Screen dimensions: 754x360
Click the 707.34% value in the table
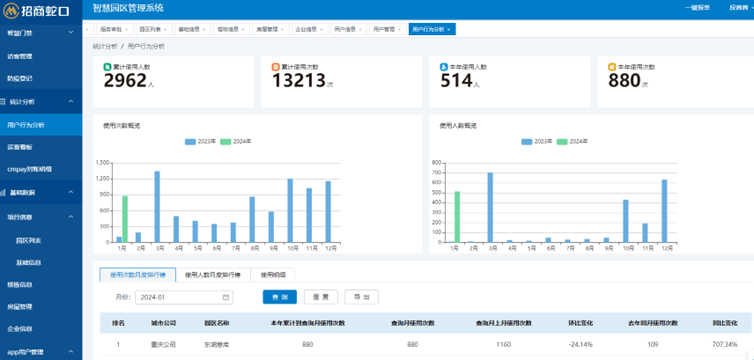click(x=725, y=345)
